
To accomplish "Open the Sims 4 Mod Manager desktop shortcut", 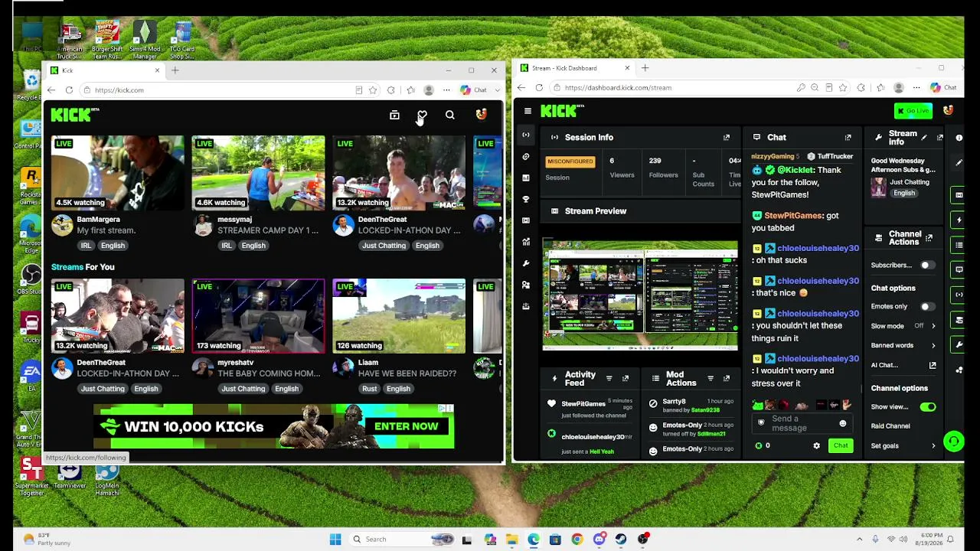I will (144, 41).
